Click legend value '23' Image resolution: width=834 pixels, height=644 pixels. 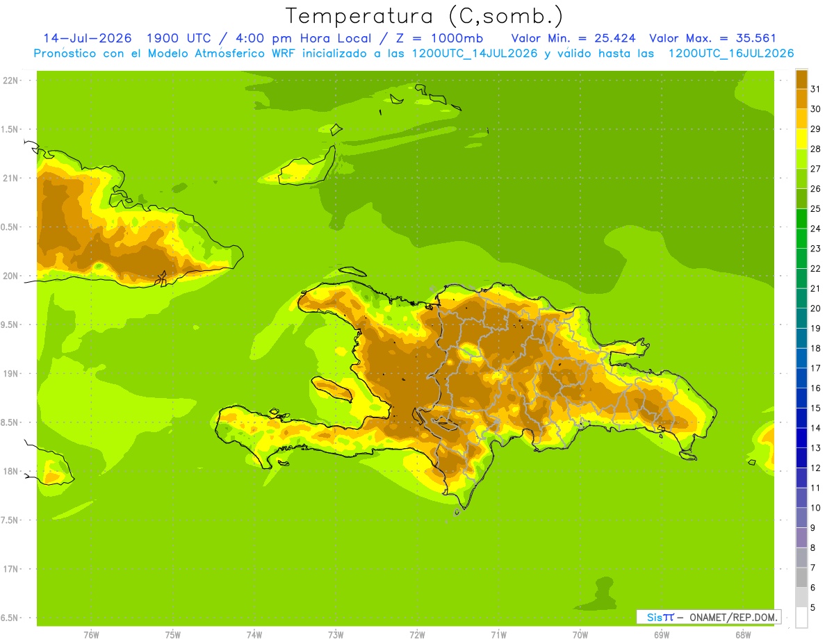[815, 249]
